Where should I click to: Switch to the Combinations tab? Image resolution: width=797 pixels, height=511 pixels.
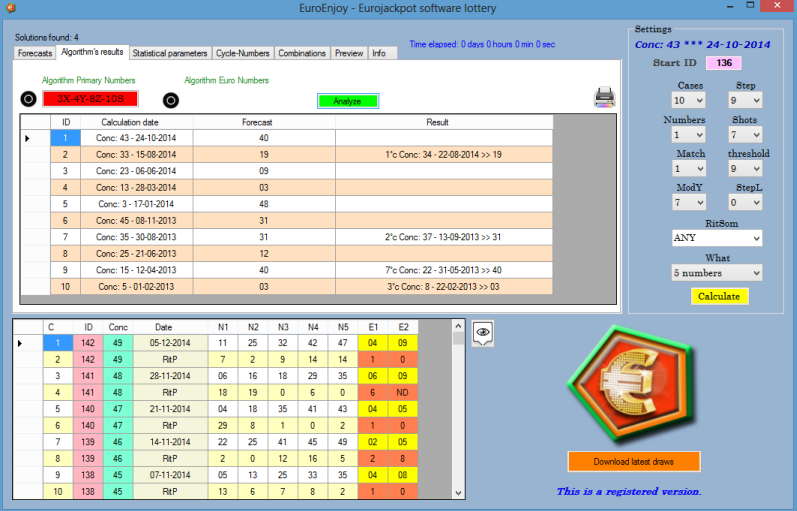click(302, 53)
